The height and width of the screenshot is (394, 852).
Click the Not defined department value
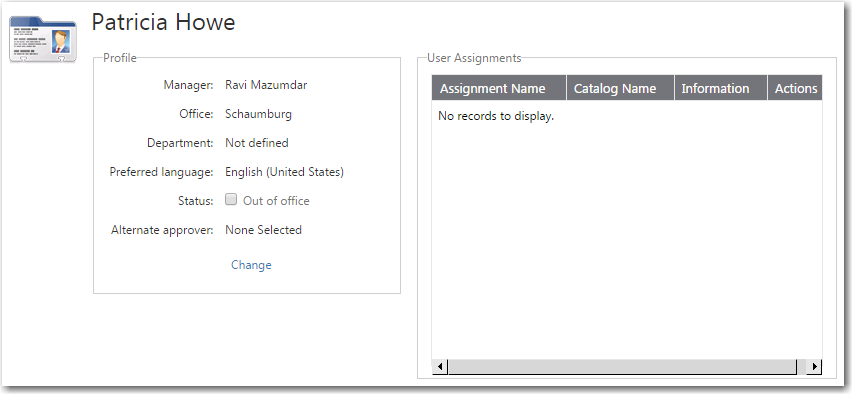tap(256, 143)
